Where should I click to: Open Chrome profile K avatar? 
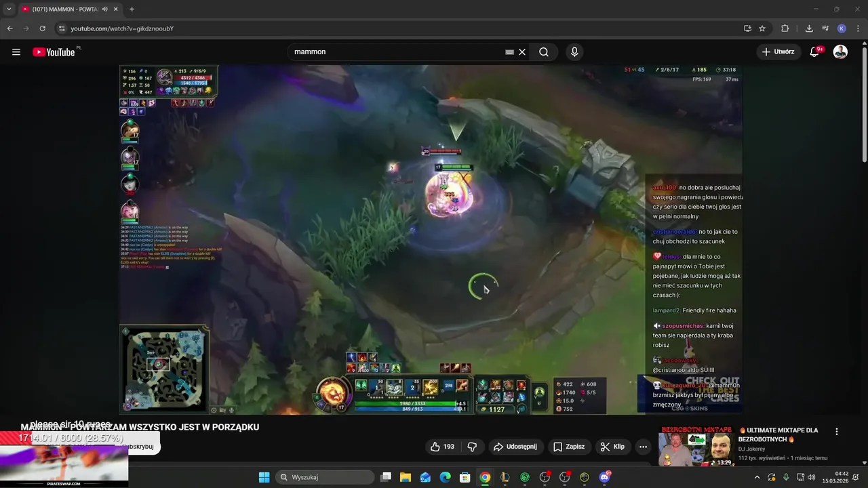click(842, 28)
